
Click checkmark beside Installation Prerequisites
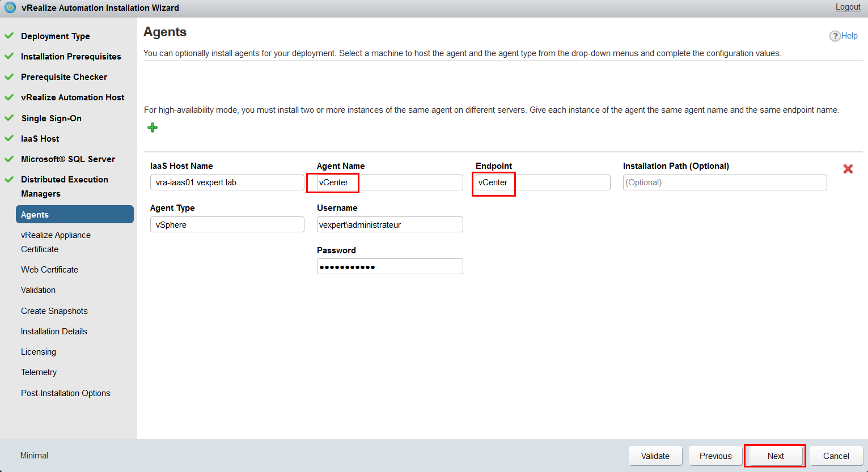tap(9, 56)
